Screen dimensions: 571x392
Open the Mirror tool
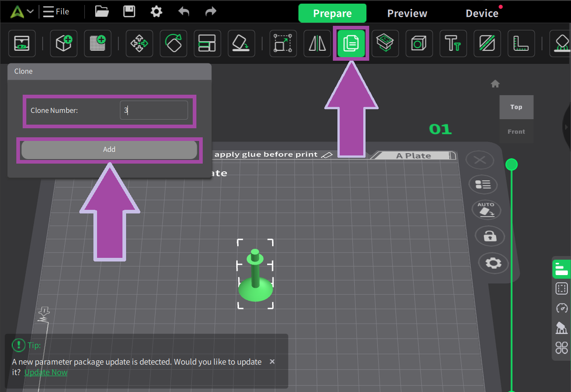pyautogui.click(x=317, y=44)
